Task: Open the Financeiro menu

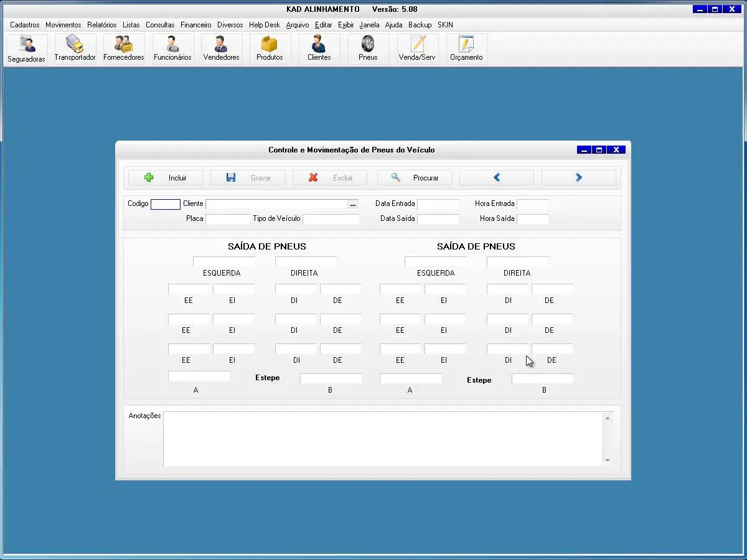Action: click(196, 25)
